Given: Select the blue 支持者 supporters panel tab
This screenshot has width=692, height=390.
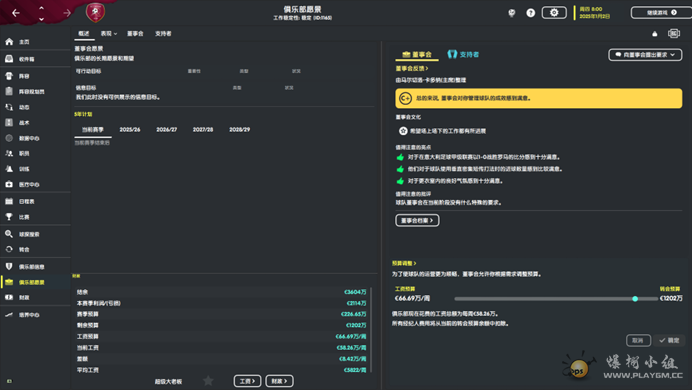Looking at the screenshot, I should click(463, 54).
